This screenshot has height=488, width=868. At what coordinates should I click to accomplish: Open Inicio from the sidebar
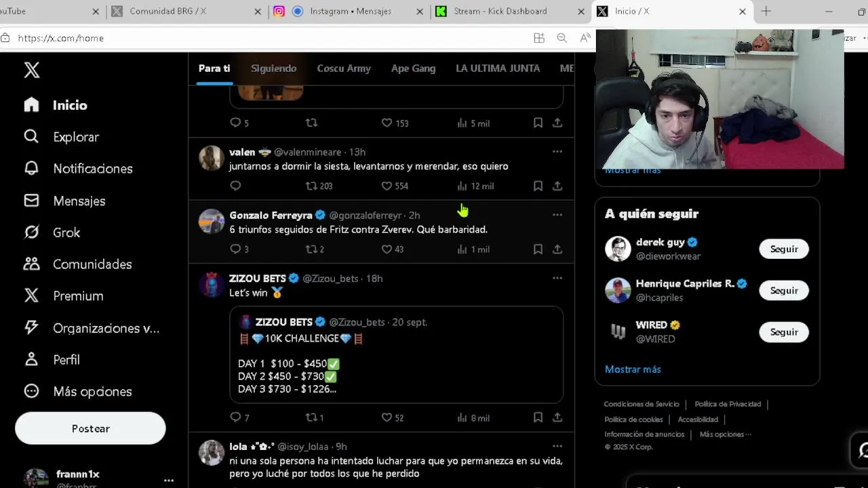[x=56, y=105]
